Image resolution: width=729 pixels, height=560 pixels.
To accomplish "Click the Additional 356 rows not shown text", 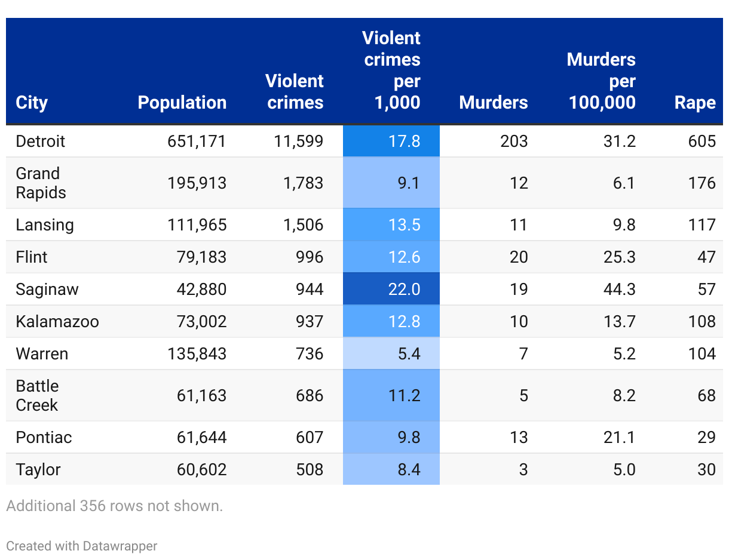I will click(x=114, y=506).
